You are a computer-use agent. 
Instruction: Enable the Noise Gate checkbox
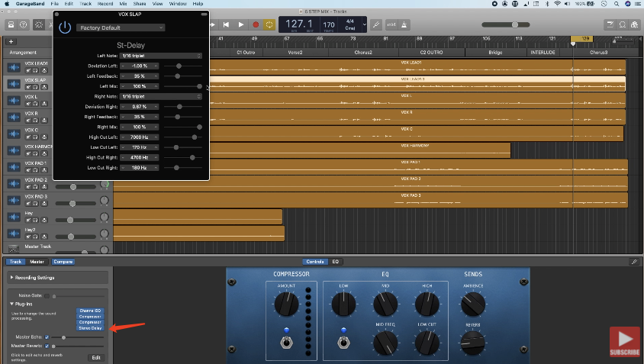(46, 295)
